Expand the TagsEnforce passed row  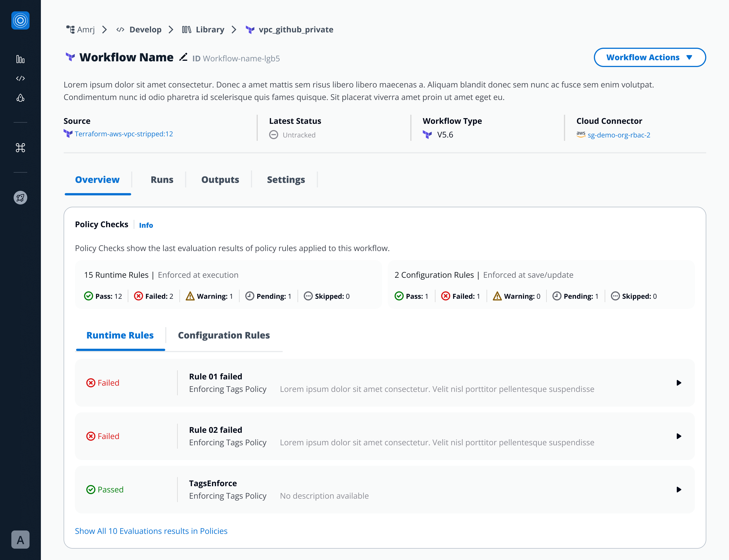click(x=678, y=489)
